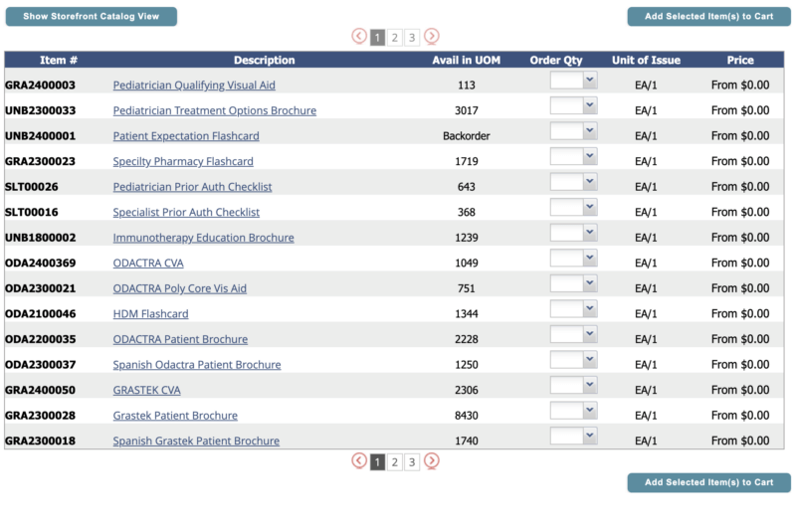Click the Avail in UOM column header

466,60
